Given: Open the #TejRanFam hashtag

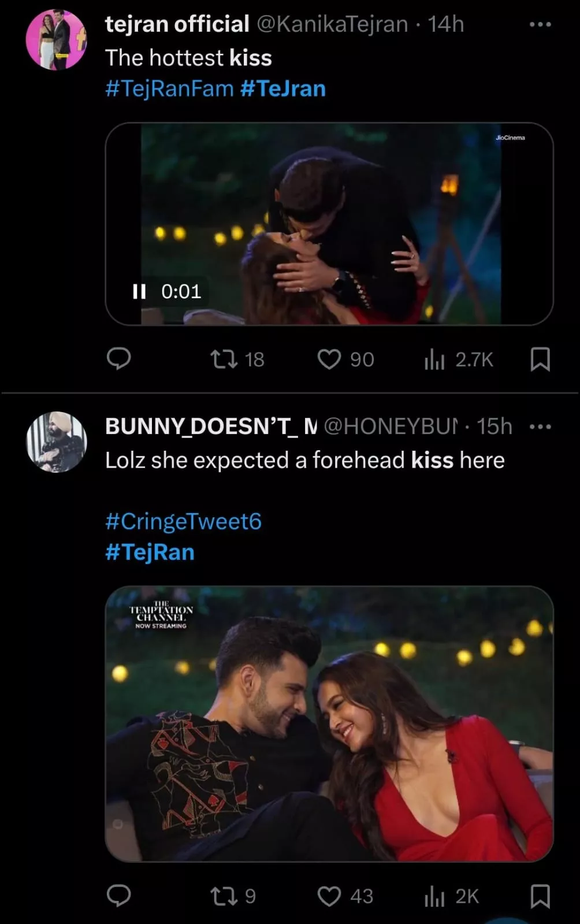Looking at the screenshot, I should tap(169, 89).
